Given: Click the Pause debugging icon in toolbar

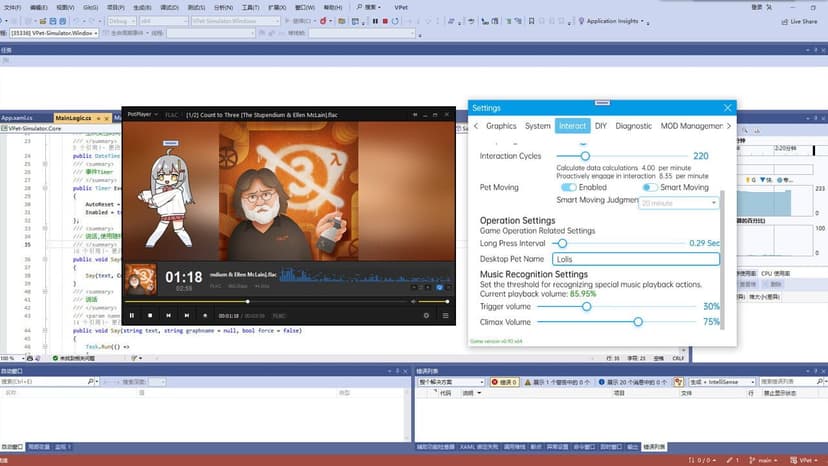Looking at the screenshot, I should pos(375,21).
